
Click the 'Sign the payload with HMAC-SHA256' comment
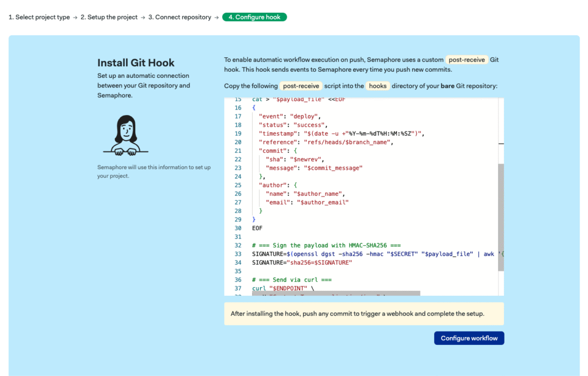(326, 245)
